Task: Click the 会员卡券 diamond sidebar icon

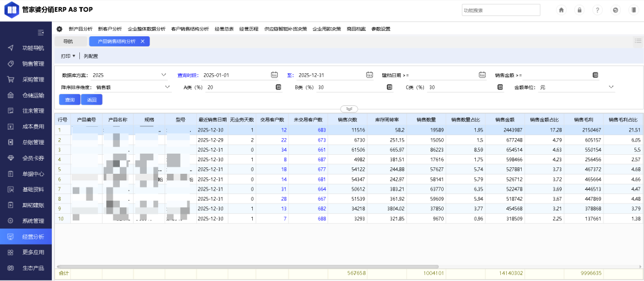Action: (11, 158)
